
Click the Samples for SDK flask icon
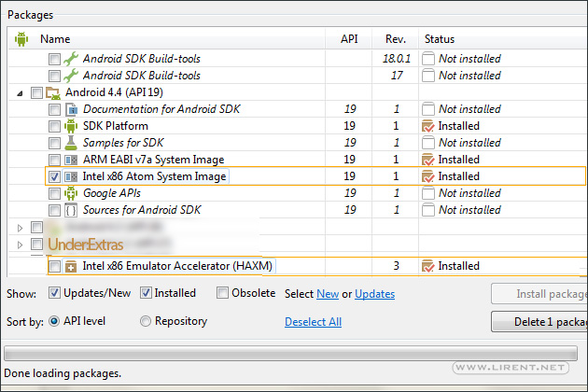click(71, 143)
